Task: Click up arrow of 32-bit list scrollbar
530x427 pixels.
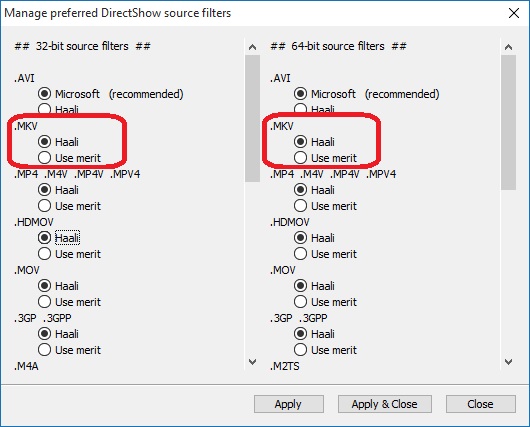Action: pyautogui.click(x=252, y=47)
